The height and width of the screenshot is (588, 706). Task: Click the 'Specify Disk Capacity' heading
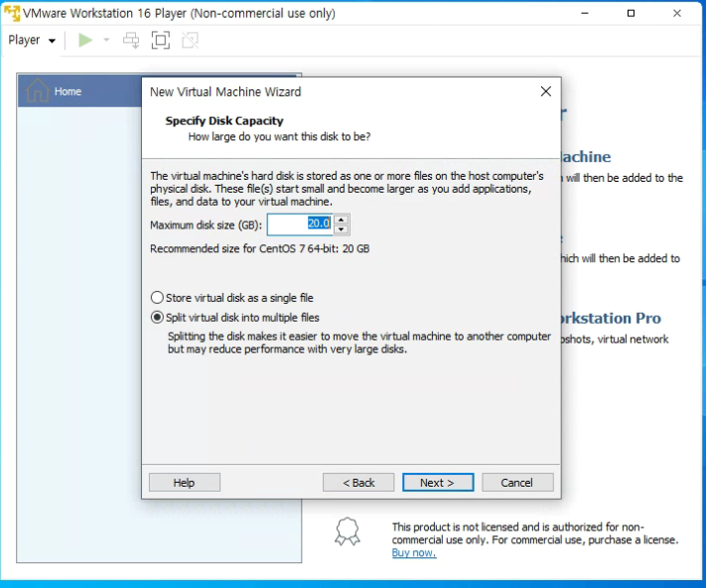[x=224, y=120]
